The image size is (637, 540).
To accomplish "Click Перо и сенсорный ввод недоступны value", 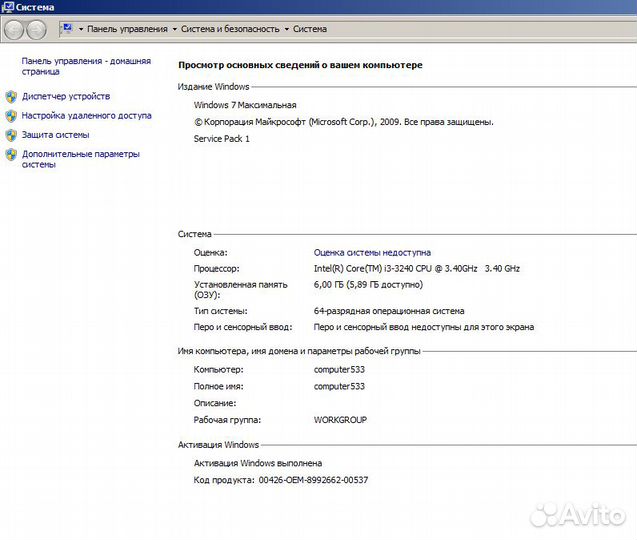I will 424,327.
